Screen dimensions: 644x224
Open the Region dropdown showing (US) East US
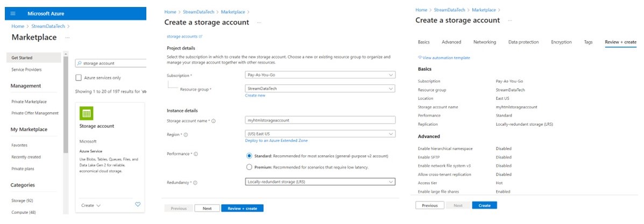pyautogui.click(x=320, y=134)
